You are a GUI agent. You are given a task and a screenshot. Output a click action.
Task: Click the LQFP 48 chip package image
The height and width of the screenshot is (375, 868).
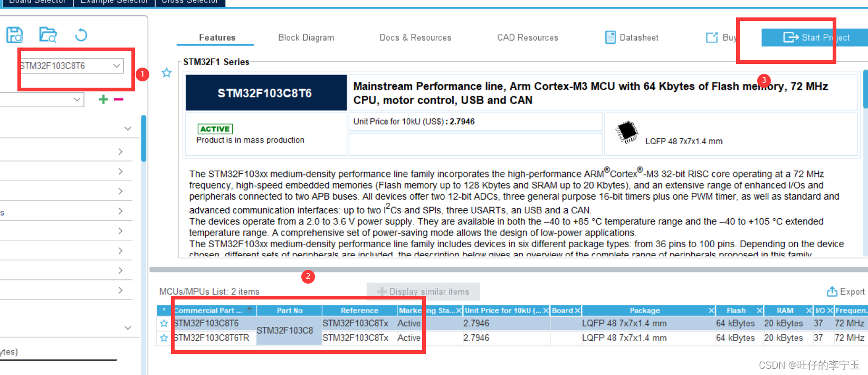pyautogui.click(x=627, y=132)
